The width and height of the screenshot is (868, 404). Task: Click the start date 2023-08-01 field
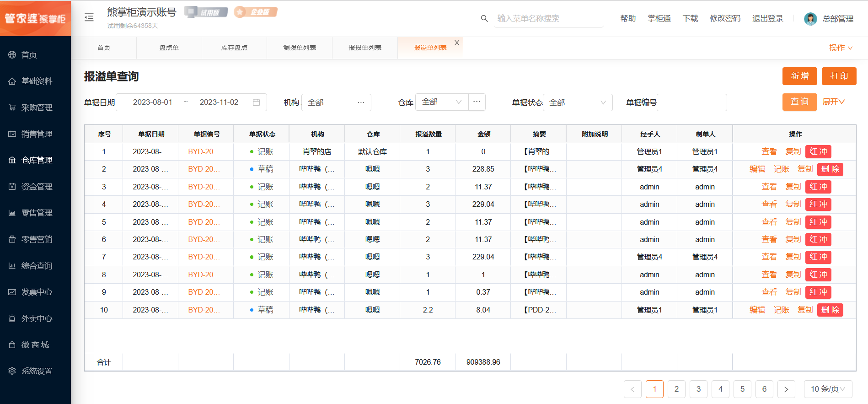[153, 102]
